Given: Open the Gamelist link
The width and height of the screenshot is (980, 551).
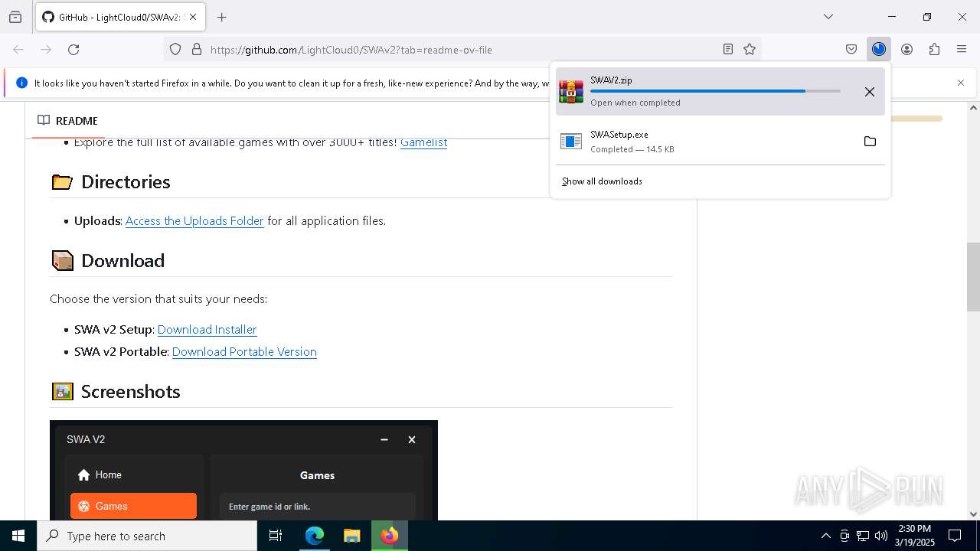Looking at the screenshot, I should 423,142.
